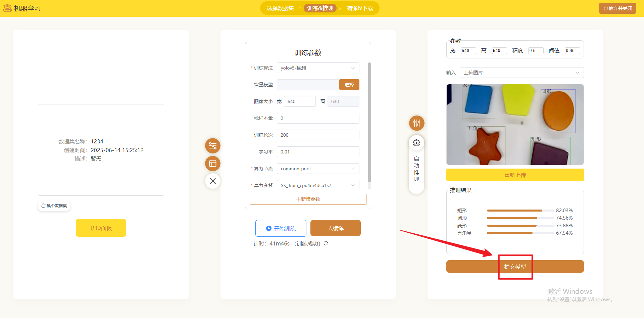Click the uploaded shapes detection image

515,124
